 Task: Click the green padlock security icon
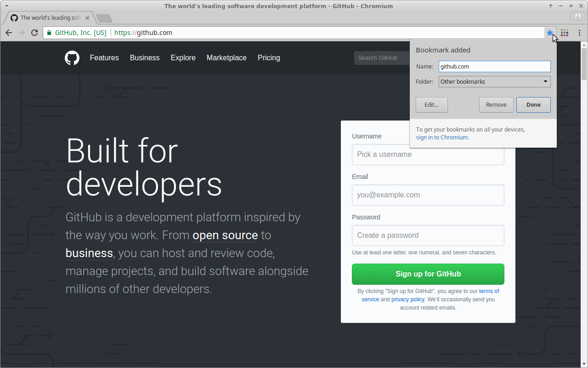[49, 33]
